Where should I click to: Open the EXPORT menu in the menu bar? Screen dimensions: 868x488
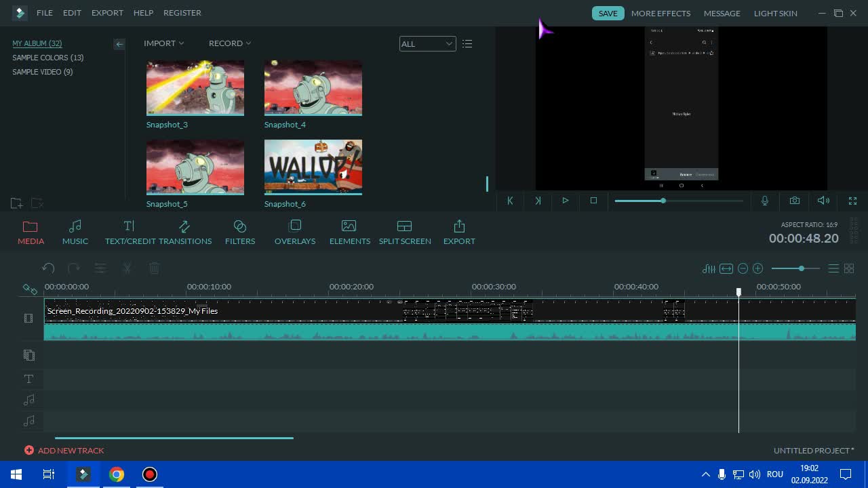(x=107, y=13)
